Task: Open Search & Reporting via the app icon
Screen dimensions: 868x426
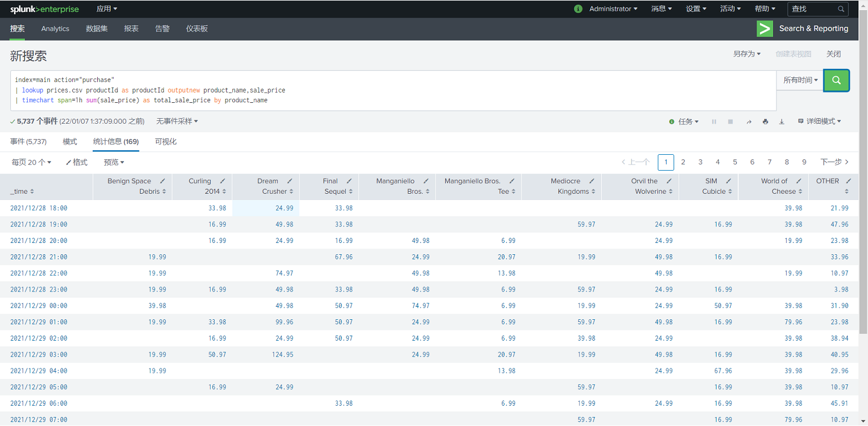Action: pyautogui.click(x=765, y=28)
